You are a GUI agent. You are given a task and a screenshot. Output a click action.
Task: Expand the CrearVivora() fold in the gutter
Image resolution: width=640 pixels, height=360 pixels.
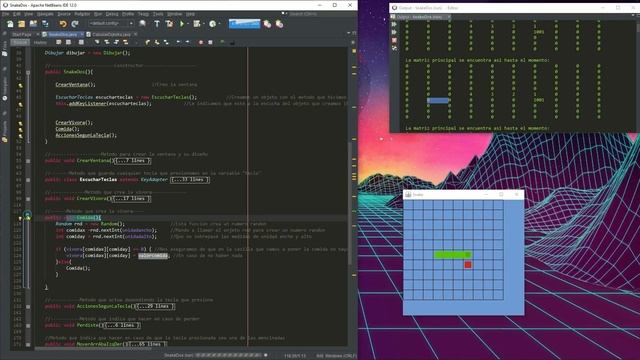click(28, 199)
